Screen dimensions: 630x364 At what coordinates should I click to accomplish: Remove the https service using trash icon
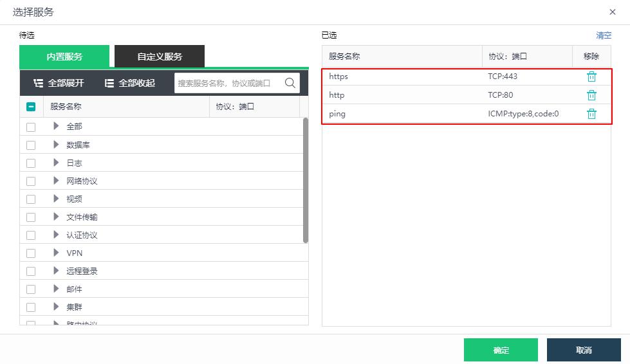point(591,77)
